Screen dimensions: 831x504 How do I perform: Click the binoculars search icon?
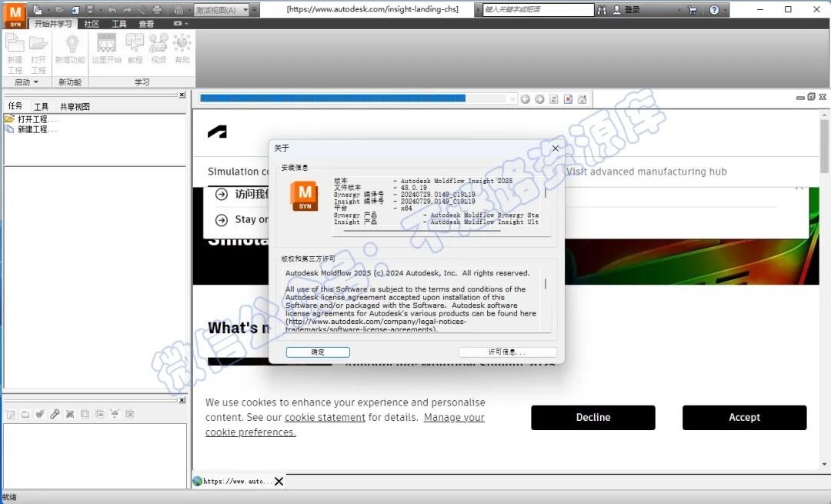[x=602, y=9]
